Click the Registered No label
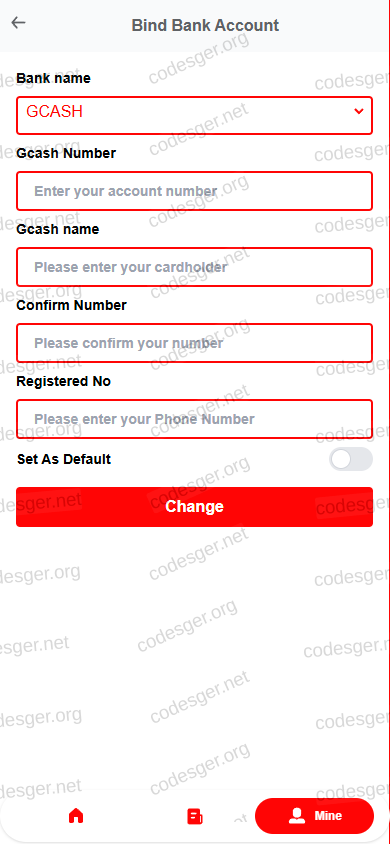The height and width of the screenshot is (844, 390). tap(64, 381)
